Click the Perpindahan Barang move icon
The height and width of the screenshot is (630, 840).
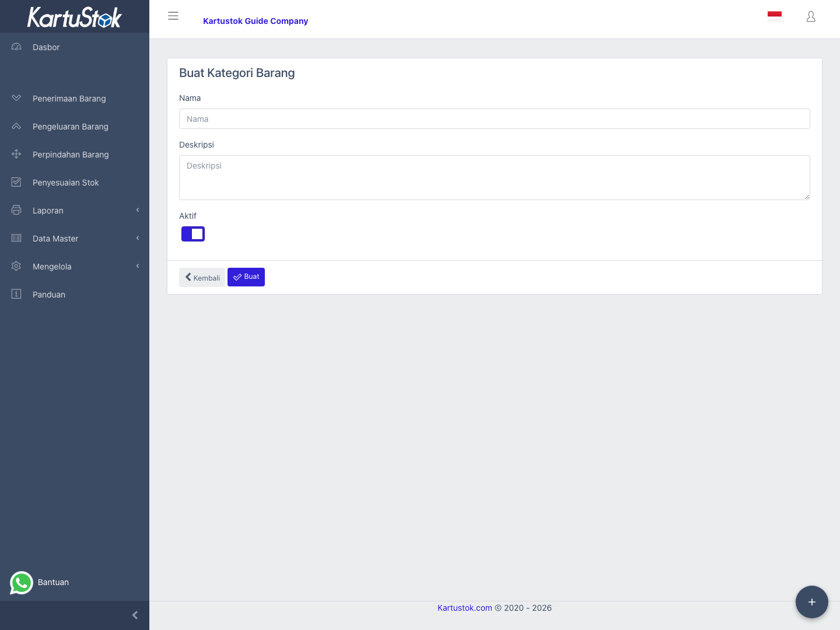coord(16,154)
